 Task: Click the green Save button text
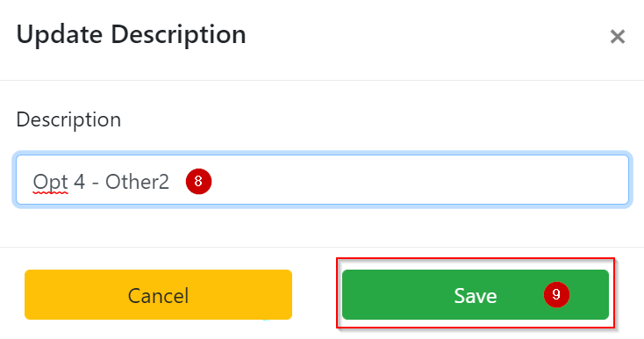pos(476,296)
